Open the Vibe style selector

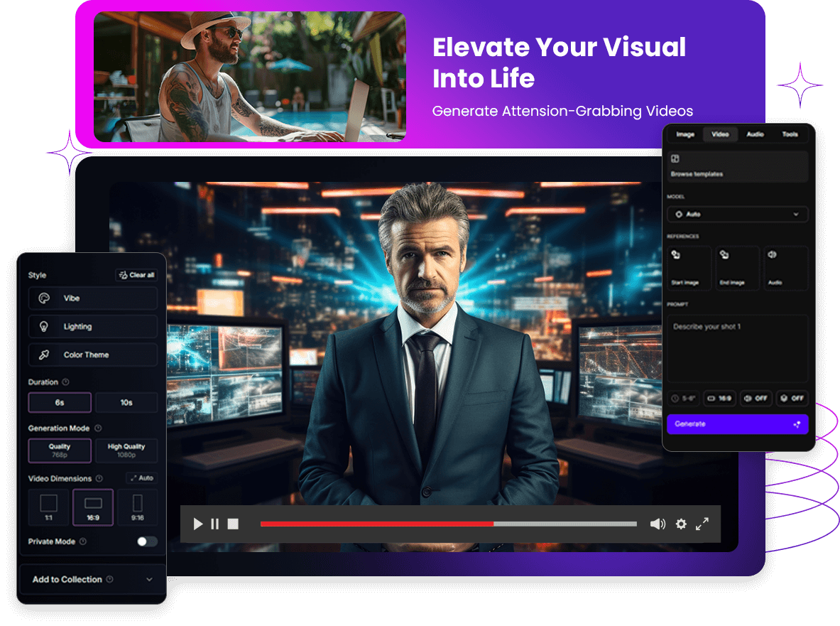tap(92, 298)
